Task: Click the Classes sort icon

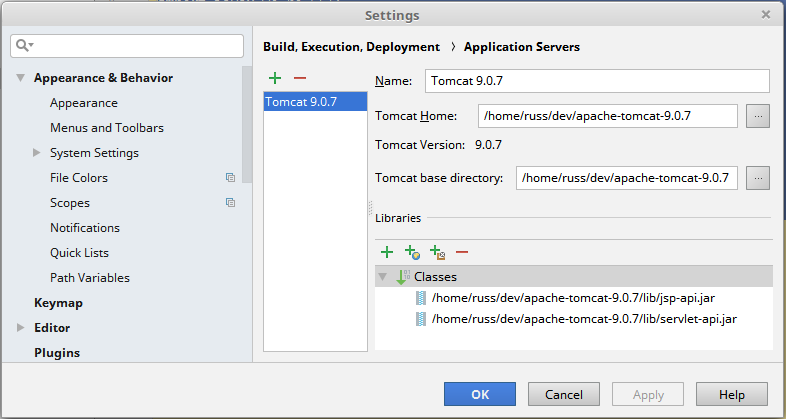Action: 403,277
